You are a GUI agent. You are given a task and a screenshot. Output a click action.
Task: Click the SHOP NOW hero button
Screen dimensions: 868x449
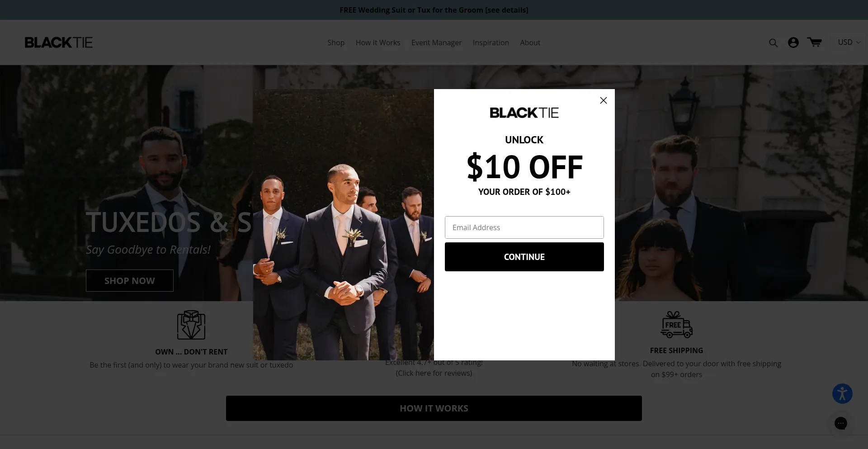[130, 281]
